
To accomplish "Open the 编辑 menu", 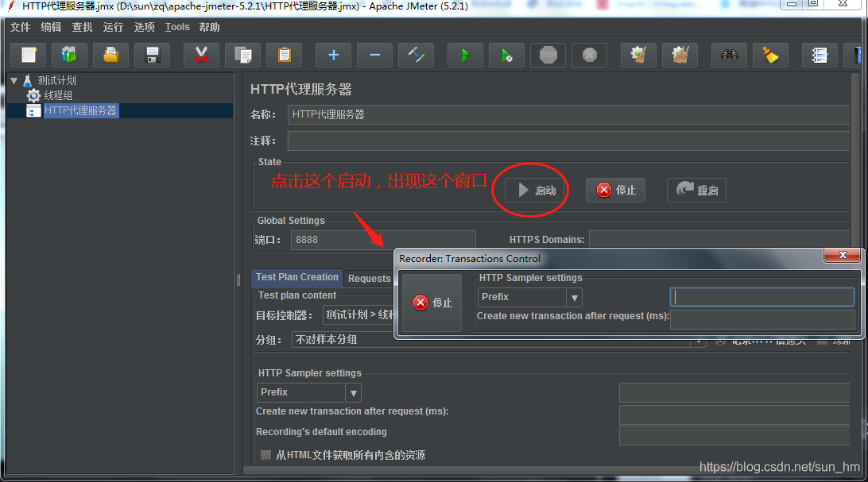I will 51,27.
